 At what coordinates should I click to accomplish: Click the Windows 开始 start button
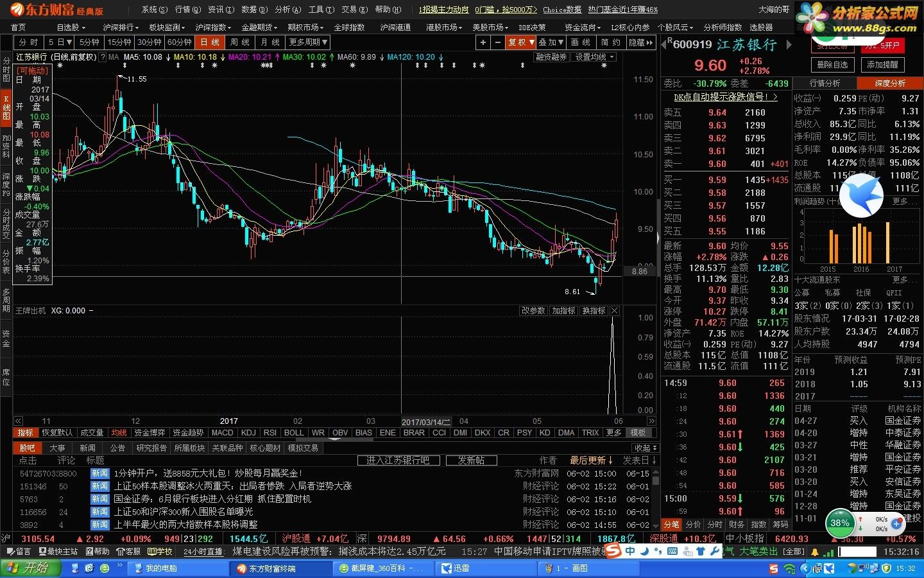click(31, 568)
